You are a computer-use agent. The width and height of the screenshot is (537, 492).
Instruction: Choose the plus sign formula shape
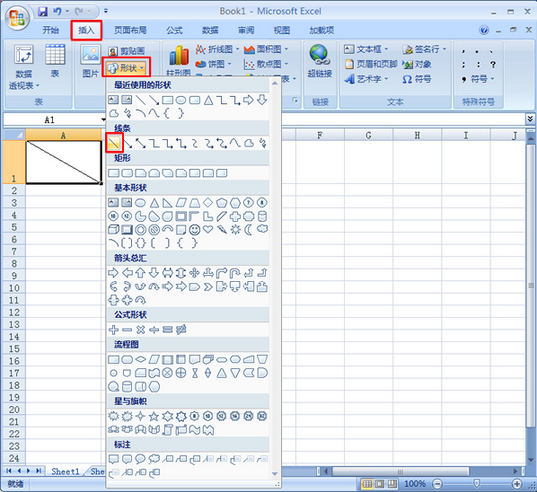tap(113, 329)
